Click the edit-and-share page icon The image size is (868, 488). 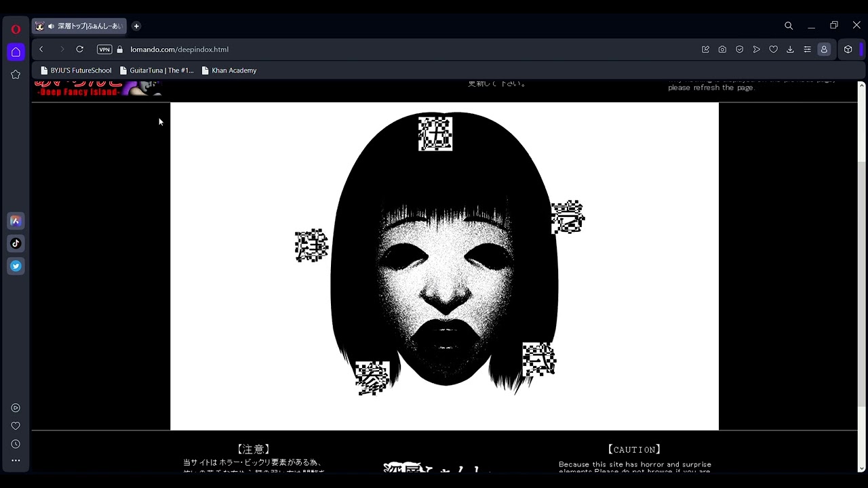tap(705, 49)
